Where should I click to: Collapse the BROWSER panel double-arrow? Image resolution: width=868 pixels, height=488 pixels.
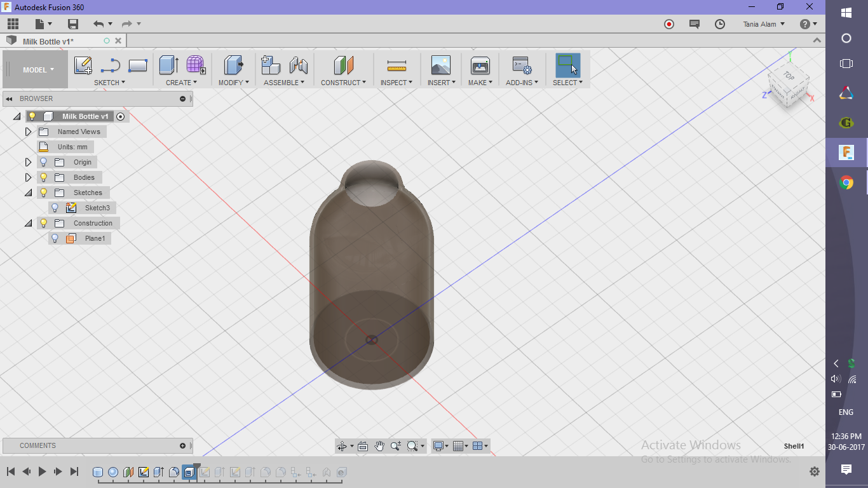point(10,98)
